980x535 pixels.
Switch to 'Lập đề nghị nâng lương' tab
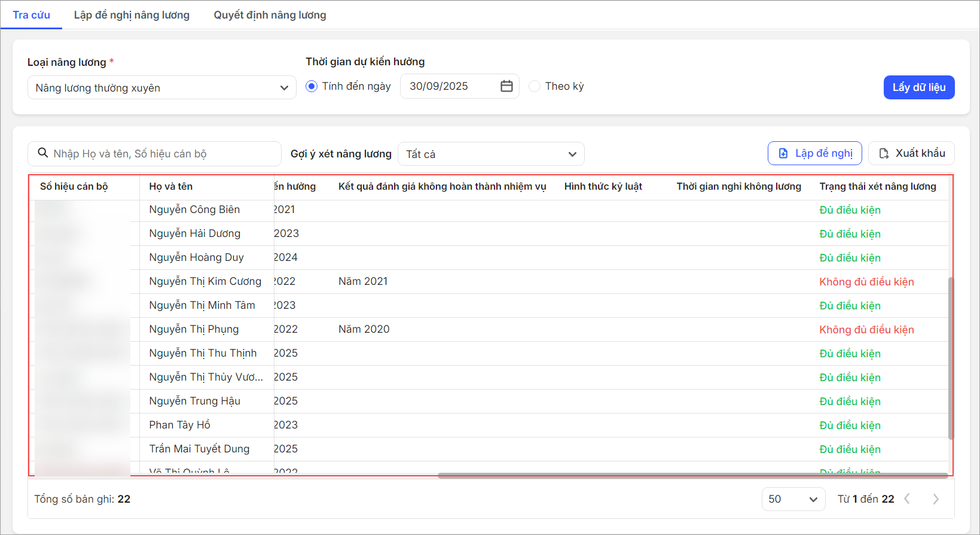click(132, 15)
